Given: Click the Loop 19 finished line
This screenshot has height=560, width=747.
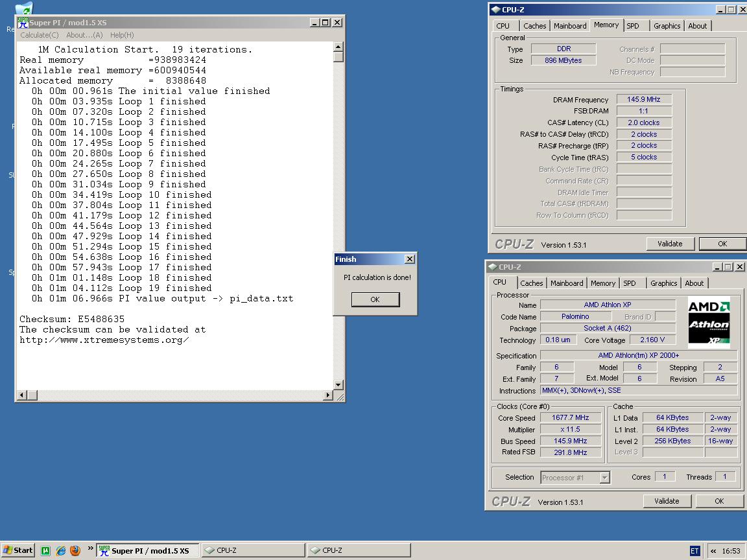Looking at the screenshot, I should pyautogui.click(x=121, y=288).
